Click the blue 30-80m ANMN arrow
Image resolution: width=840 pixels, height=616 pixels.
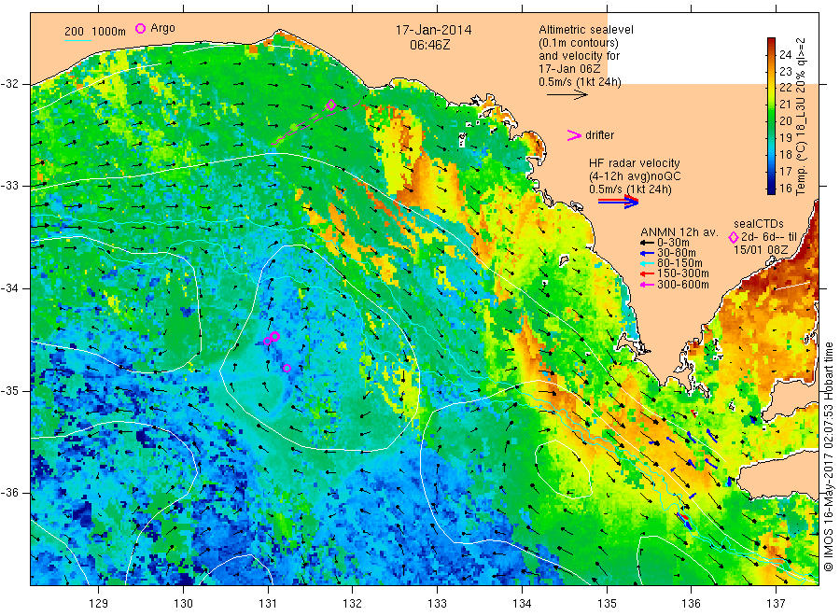(647, 253)
